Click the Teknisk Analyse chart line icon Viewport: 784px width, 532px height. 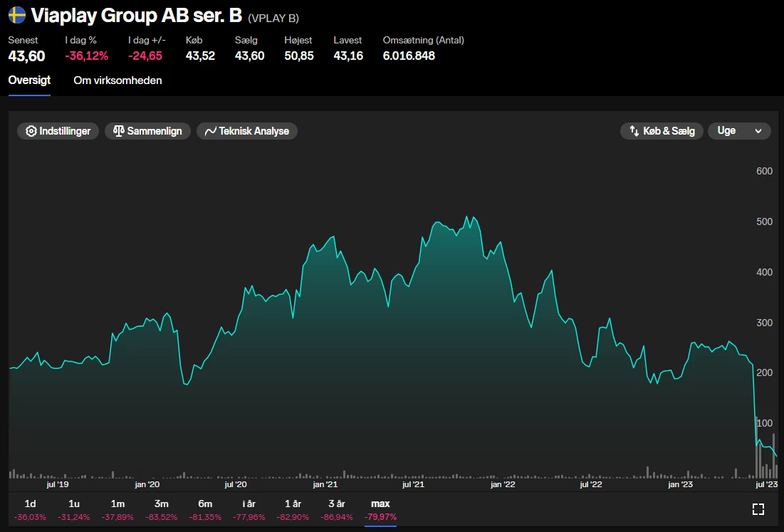point(210,131)
